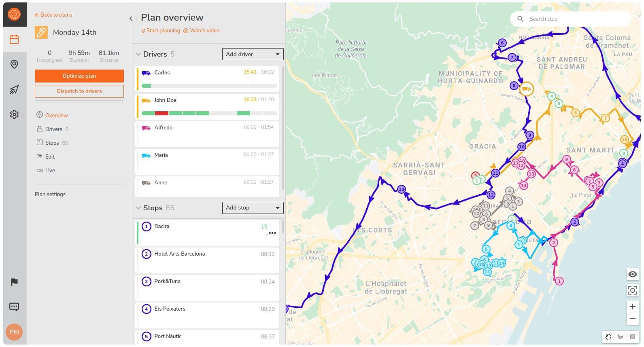Click the Optimize plan button
This screenshot has height=347, width=644.
pos(79,76)
